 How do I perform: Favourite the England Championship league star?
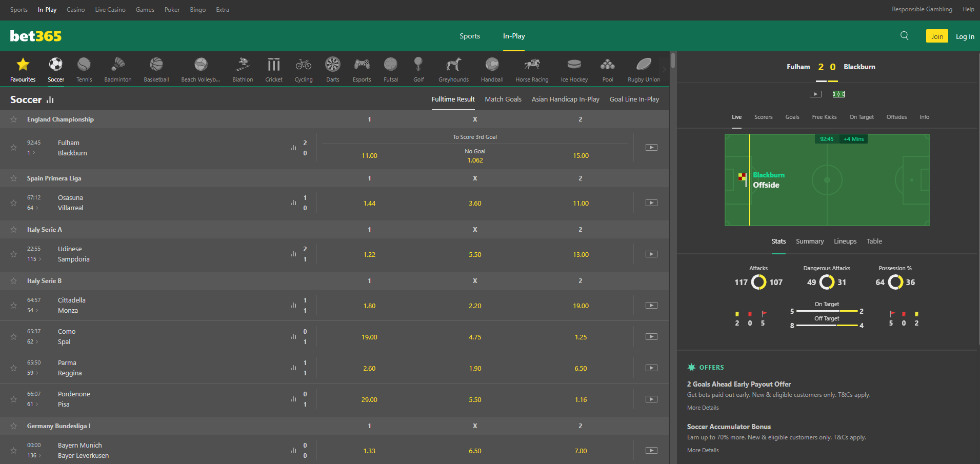point(14,119)
